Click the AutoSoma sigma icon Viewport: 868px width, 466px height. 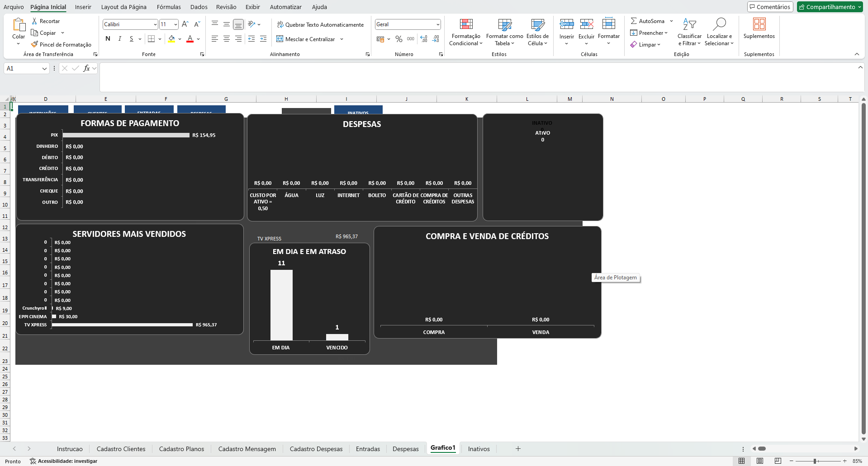(x=634, y=21)
